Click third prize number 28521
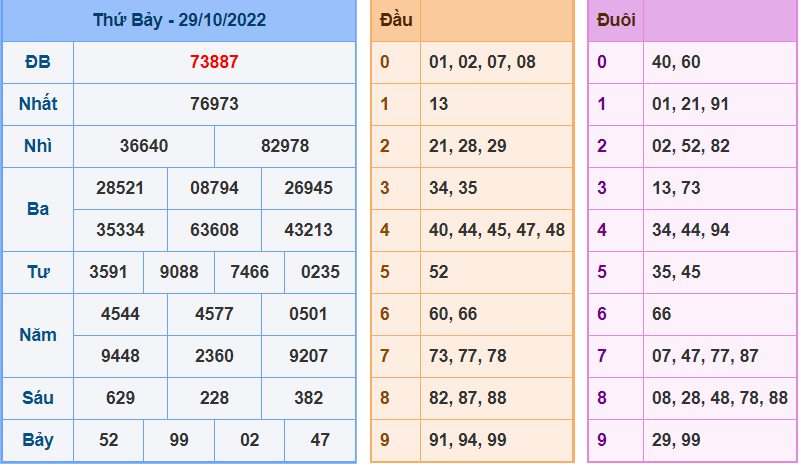The image size is (799, 464). [120, 188]
